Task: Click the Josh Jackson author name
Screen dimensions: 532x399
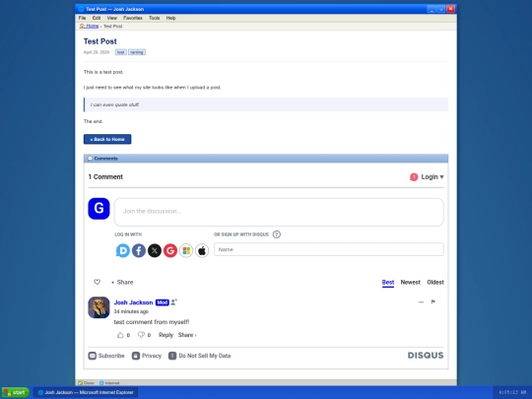Action: (x=133, y=302)
